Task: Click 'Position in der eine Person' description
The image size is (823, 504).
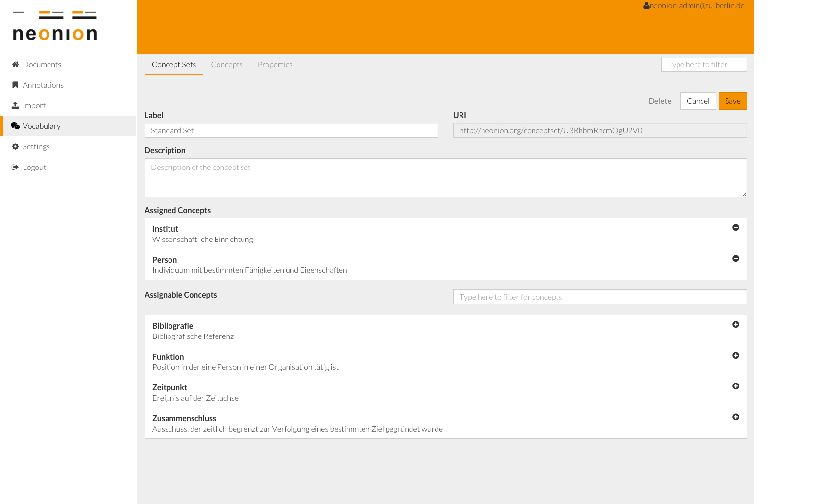Action: click(245, 367)
